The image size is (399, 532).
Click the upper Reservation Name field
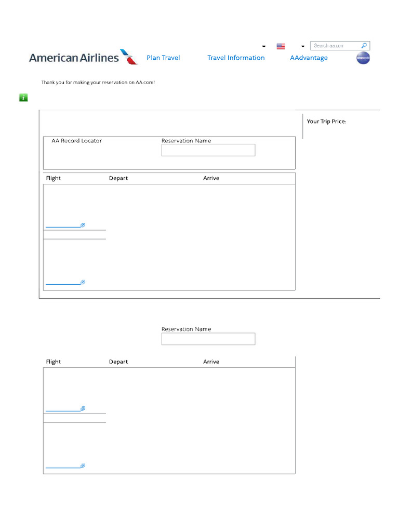click(208, 150)
